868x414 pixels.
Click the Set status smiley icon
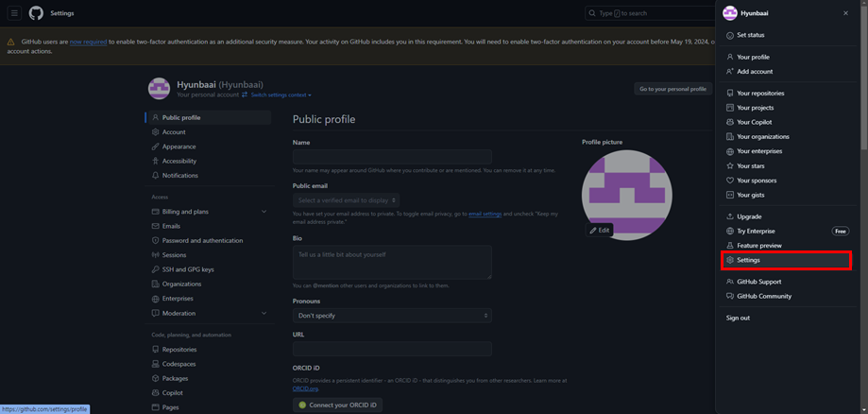[x=729, y=36]
